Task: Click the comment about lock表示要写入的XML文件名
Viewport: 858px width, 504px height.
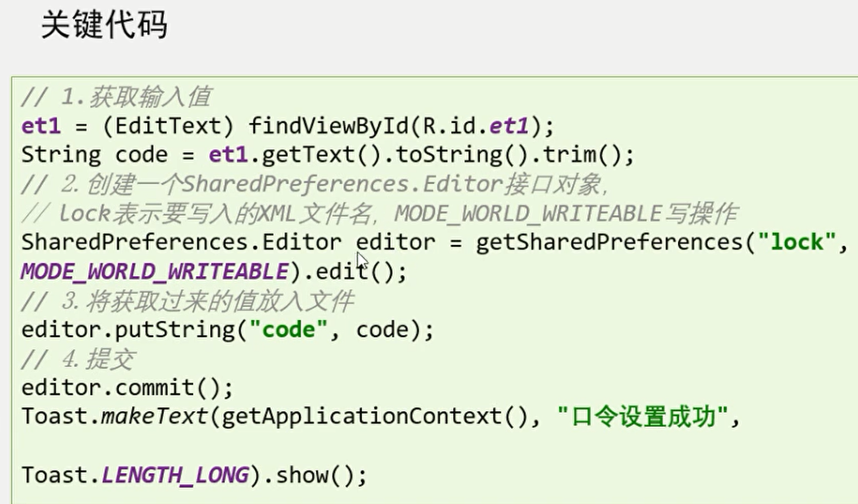Action: click(380, 213)
